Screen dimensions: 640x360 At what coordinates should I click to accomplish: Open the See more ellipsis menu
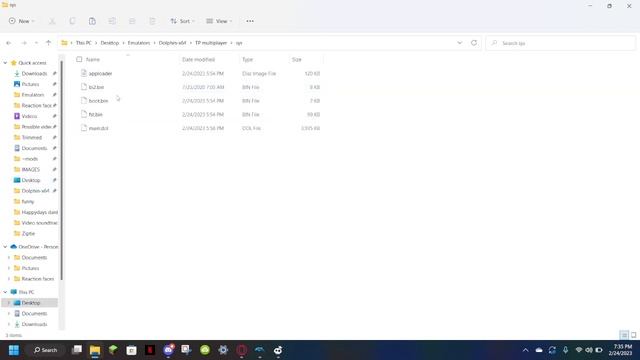tap(250, 21)
